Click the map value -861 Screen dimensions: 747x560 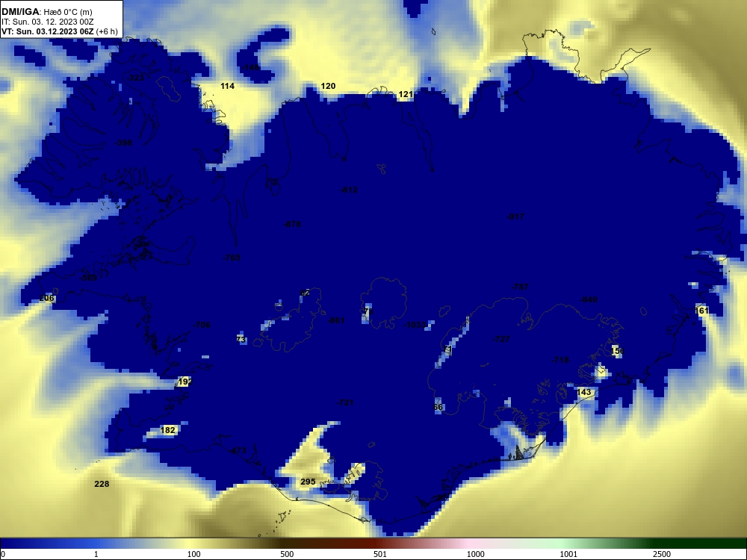click(336, 321)
